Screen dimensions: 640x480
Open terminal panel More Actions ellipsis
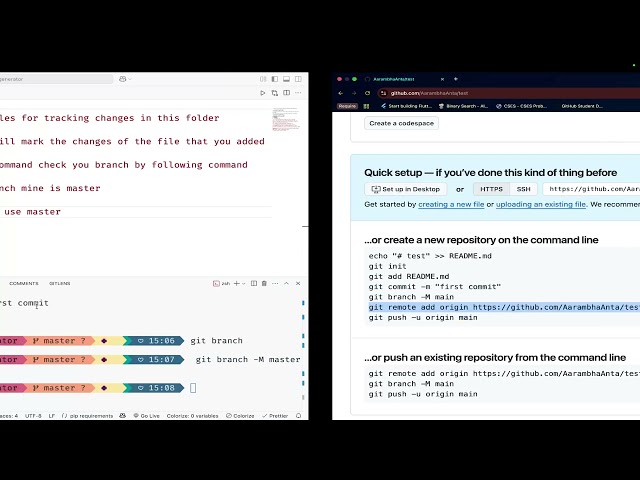point(275,283)
